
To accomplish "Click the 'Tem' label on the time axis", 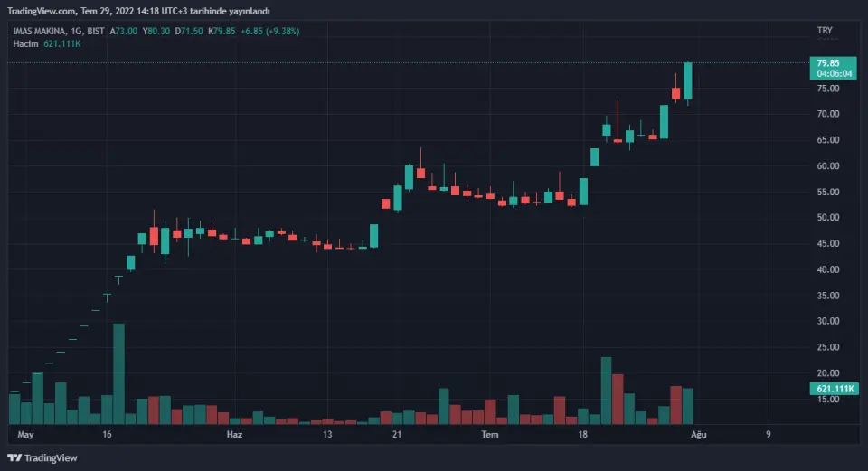I will pos(490,435).
